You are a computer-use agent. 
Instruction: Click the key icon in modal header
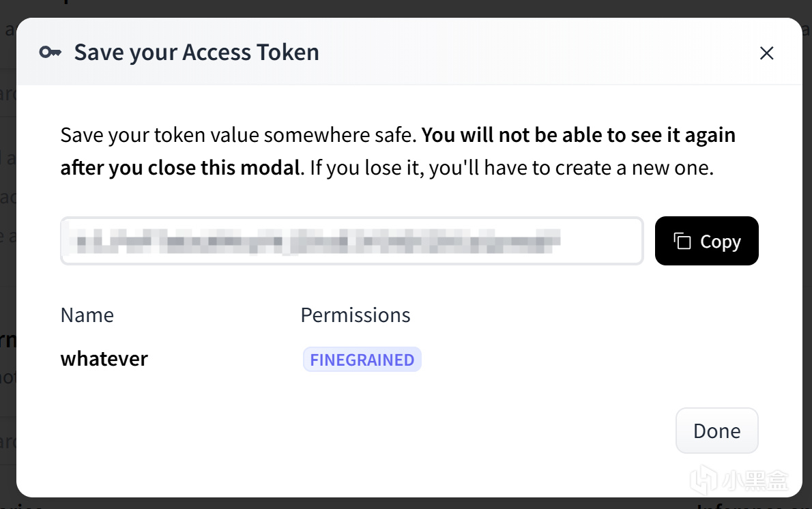50,53
